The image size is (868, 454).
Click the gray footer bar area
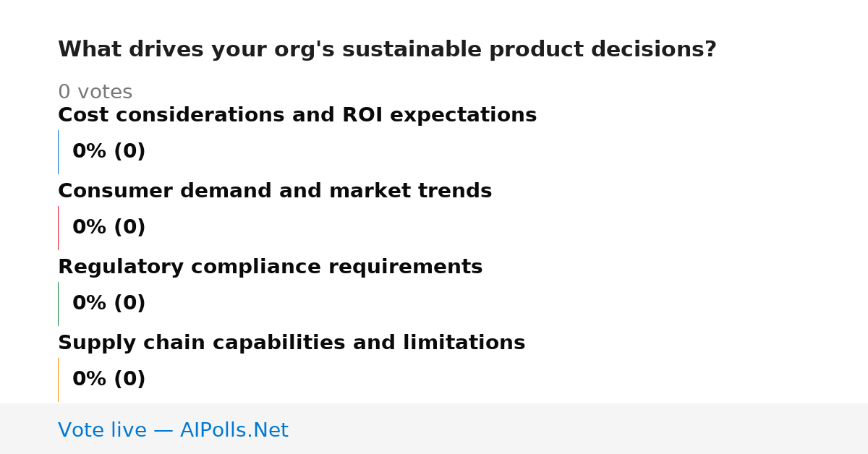434,429
